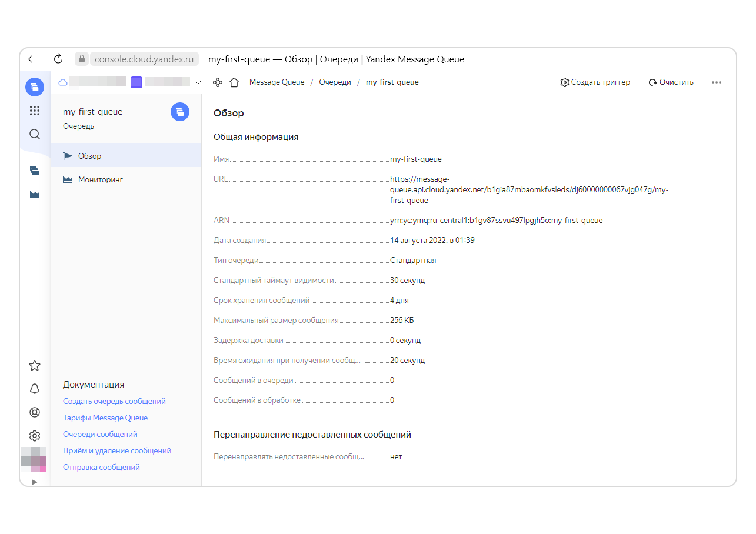Select the Обзор sidebar item

click(x=126, y=156)
